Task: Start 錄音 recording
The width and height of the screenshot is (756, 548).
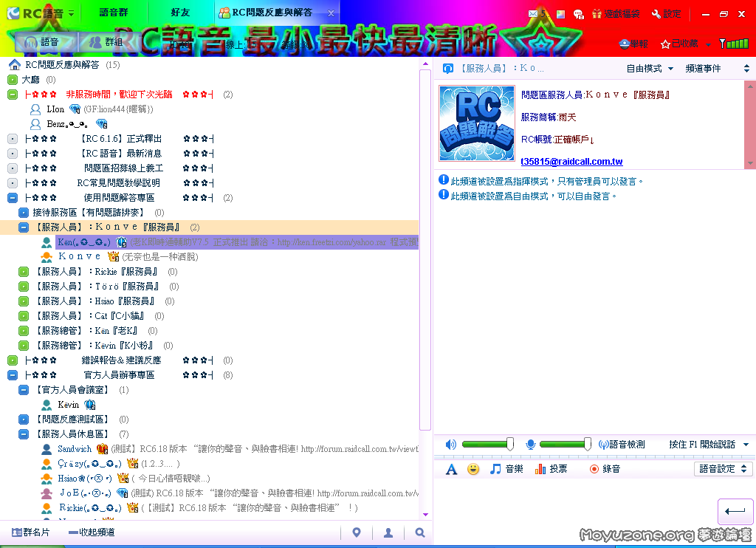Action: (x=605, y=469)
